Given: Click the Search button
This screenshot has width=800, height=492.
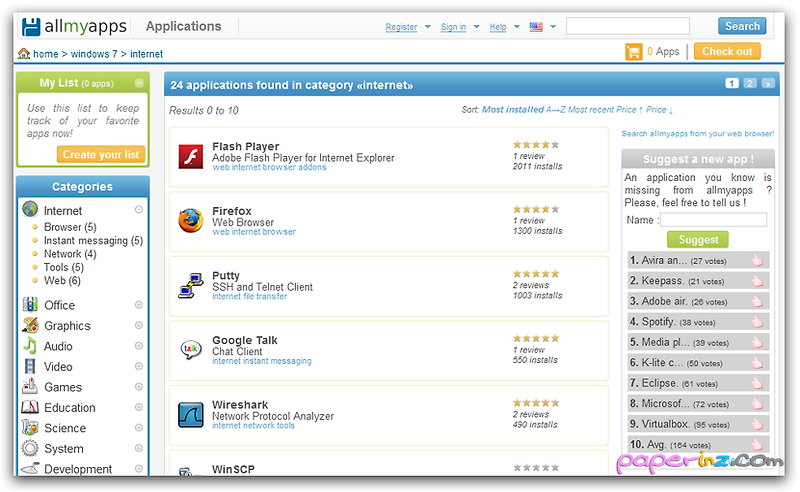Looking at the screenshot, I should [742, 26].
